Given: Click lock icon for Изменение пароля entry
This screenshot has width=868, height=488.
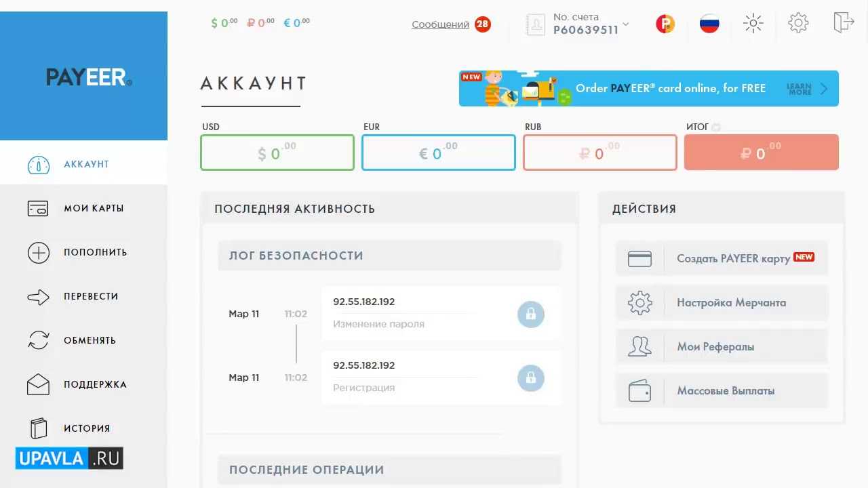Looking at the screenshot, I should tap(531, 314).
